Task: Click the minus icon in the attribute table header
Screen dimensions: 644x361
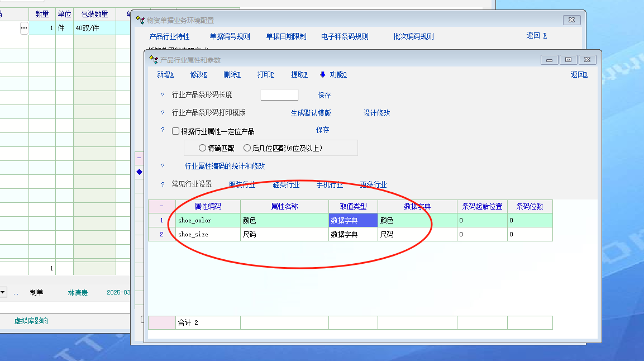Action: 161,206
